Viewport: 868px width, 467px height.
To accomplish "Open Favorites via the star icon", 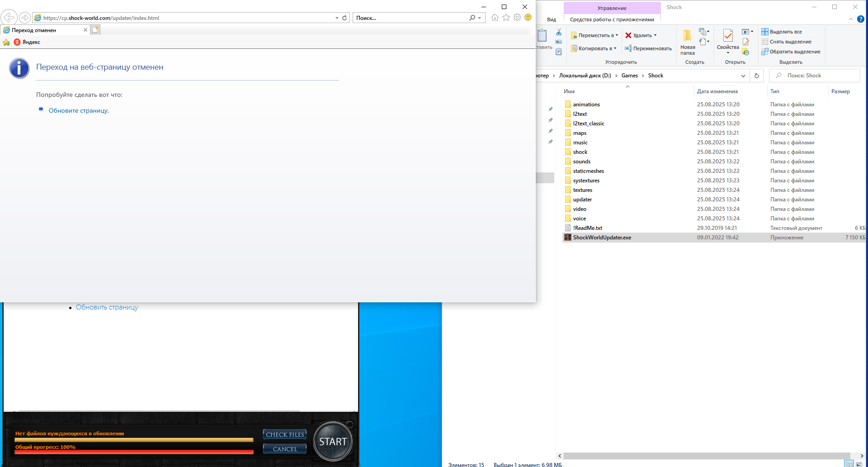I will (x=506, y=18).
